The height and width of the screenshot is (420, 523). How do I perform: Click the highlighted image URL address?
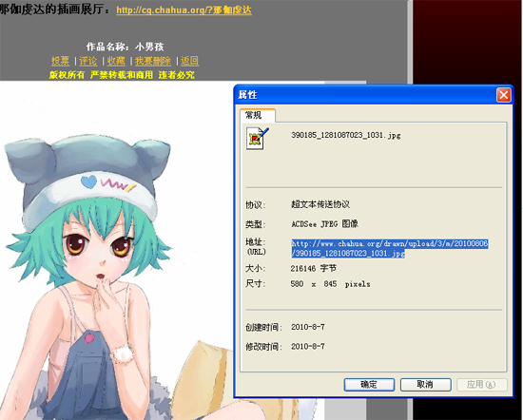(390, 248)
